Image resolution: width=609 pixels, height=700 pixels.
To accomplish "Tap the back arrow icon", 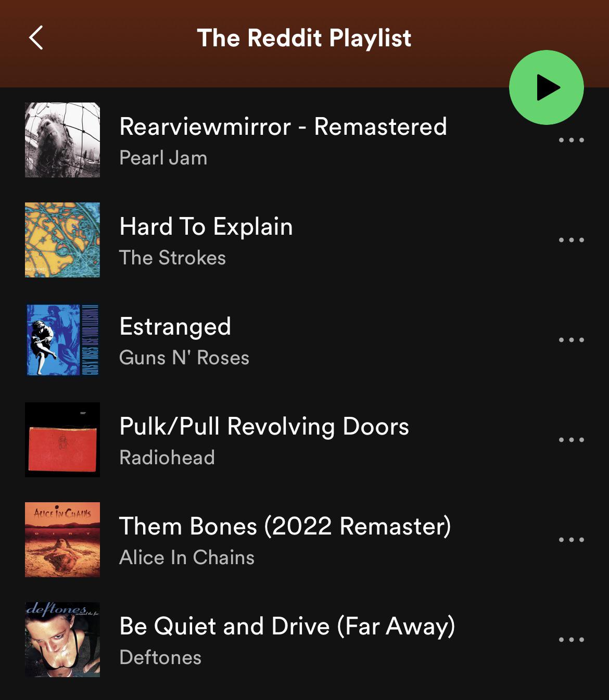I will [x=36, y=38].
